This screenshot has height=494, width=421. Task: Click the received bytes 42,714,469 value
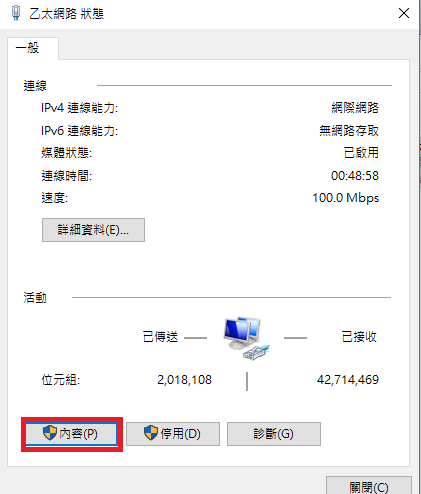point(348,380)
